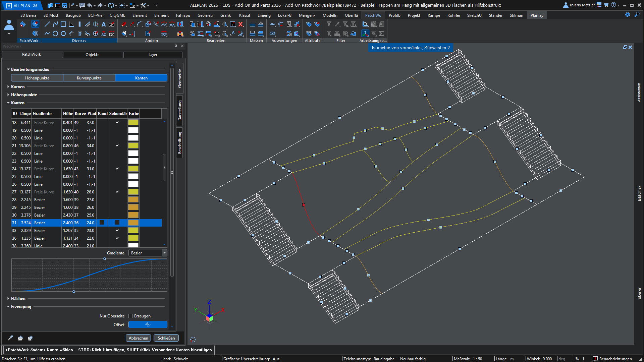The height and width of the screenshot is (362, 644).
Task: Click the settings gear icon top right
Action: [x=627, y=15]
